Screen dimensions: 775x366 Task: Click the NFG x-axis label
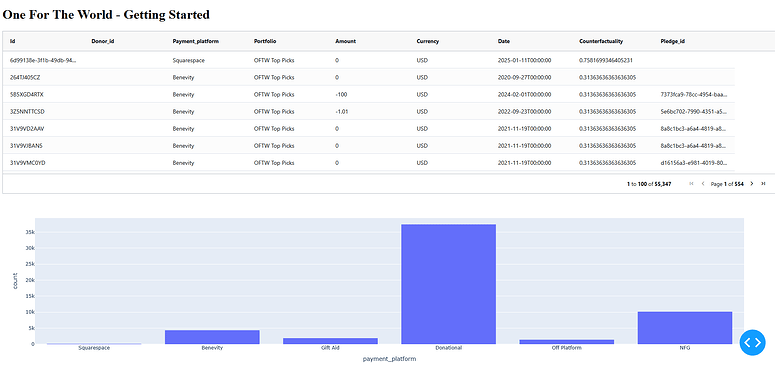click(x=685, y=348)
